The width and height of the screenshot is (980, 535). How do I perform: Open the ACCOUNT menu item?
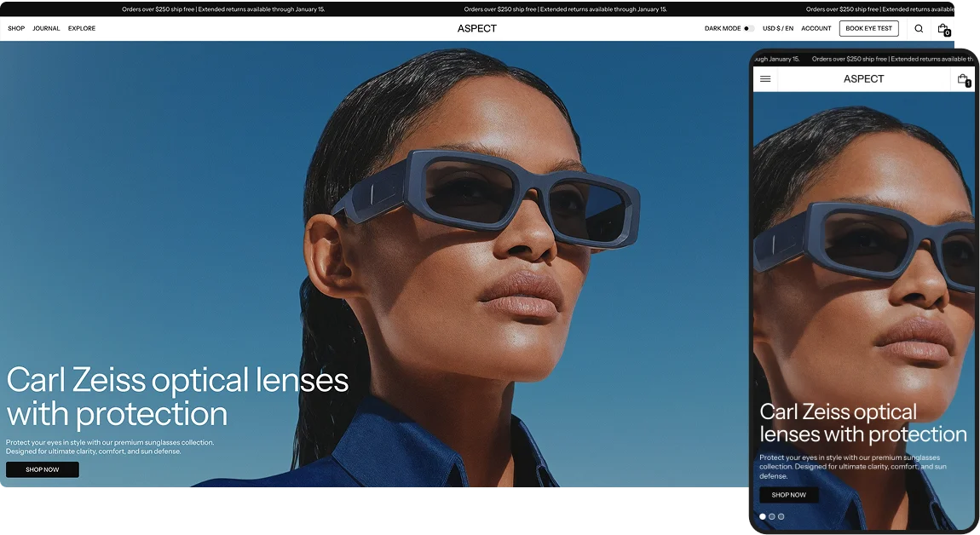coord(816,28)
